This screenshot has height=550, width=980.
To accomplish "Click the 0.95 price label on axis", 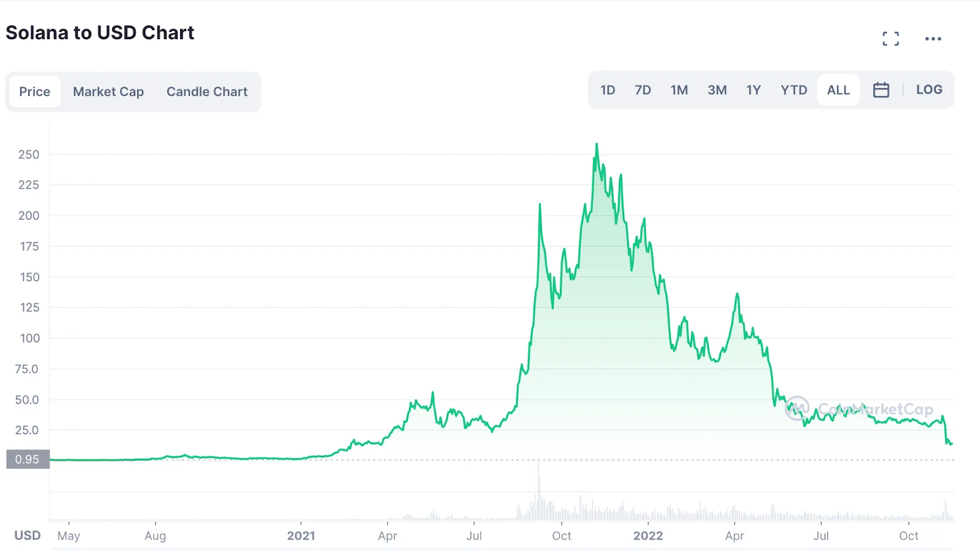I will (x=28, y=459).
